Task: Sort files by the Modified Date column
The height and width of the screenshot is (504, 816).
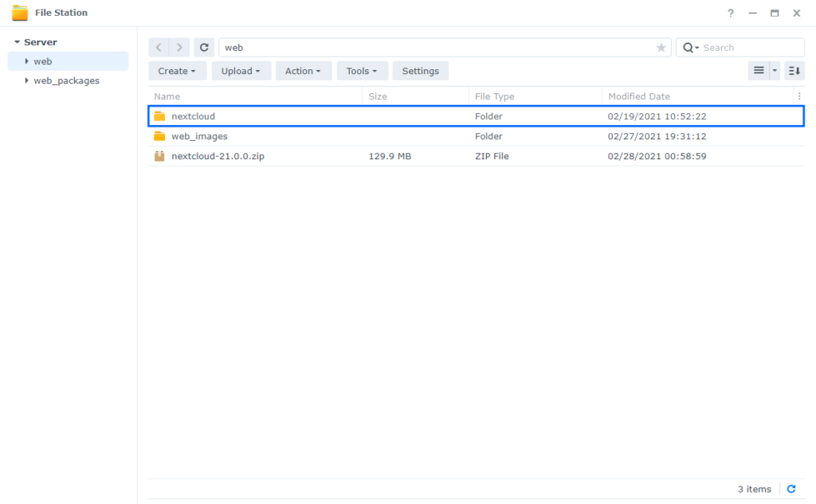Action: pos(638,96)
